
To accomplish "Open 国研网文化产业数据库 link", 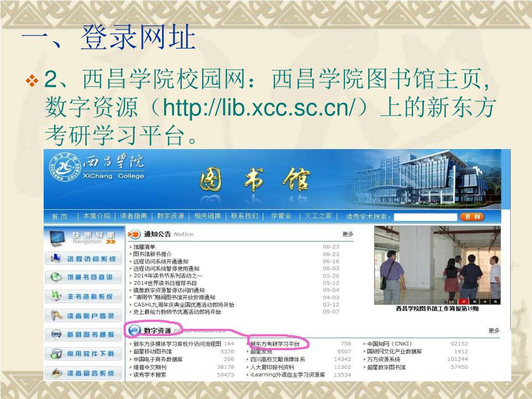I will click(x=395, y=351).
